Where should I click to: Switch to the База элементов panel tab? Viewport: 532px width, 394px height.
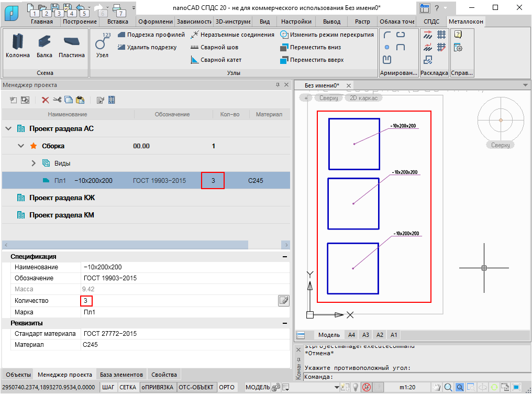(x=121, y=375)
